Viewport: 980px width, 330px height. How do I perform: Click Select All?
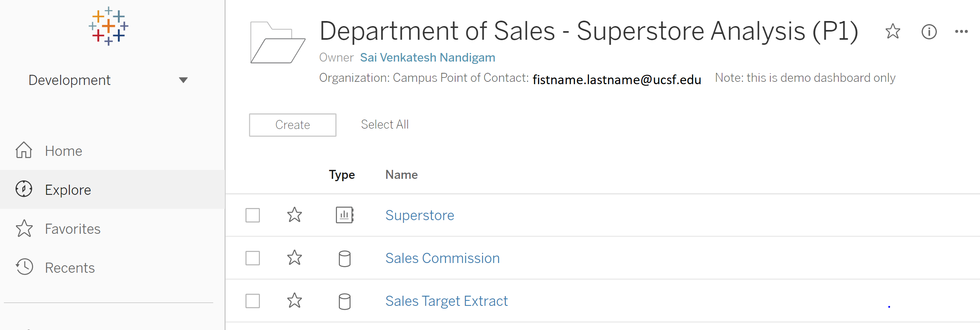[385, 124]
